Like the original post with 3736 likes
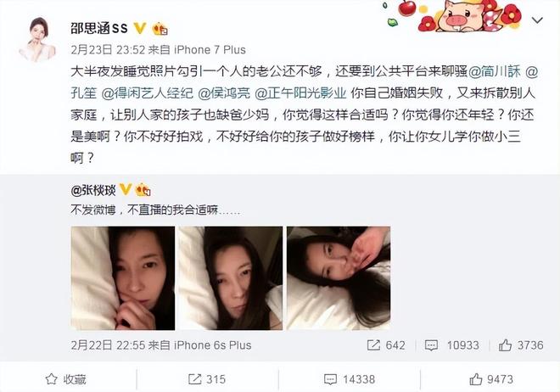This screenshot has width=560, height=392. (x=521, y=345)
